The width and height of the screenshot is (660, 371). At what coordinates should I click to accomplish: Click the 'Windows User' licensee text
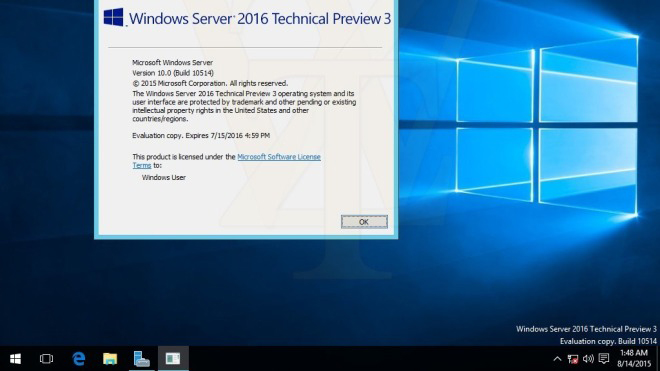tap(164, 177)
